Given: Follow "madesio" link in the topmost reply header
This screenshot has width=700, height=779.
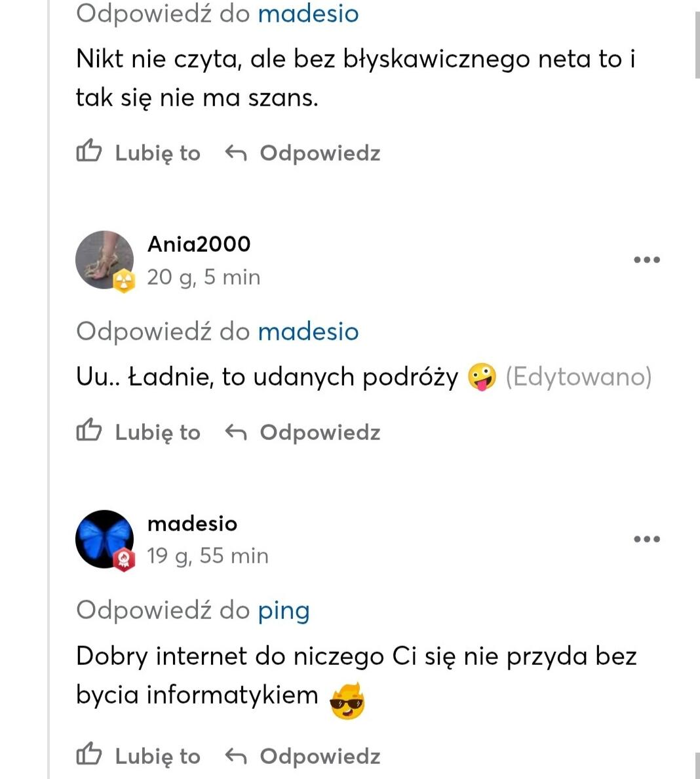Looking at the screenshot, I should pyautogui.click(x=308, y=13).
